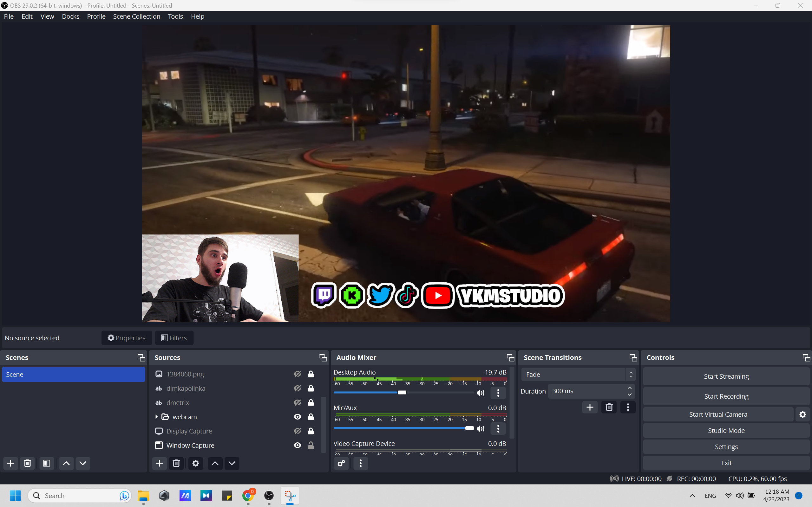Unlock the webcam source
Screen dimensions: 812x507
(x=311, y=416)
